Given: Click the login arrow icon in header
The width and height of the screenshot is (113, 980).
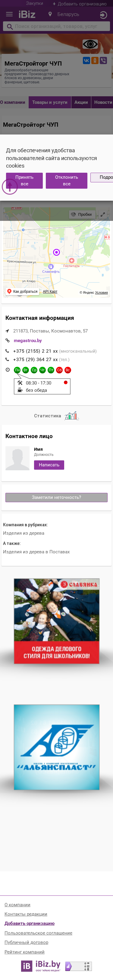Looking at the screenshot, I should [x=103, y=15].
